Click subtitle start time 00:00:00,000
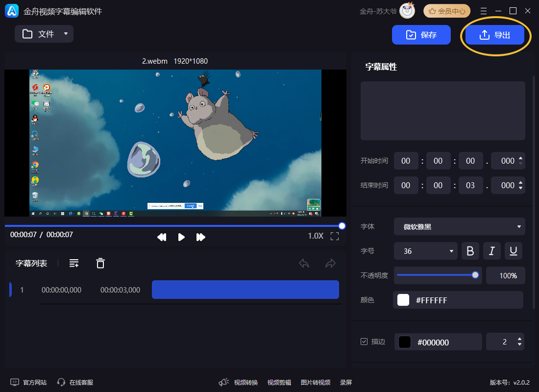The width and height of the screenshot is (539, 392). click(x=62, y=290)
